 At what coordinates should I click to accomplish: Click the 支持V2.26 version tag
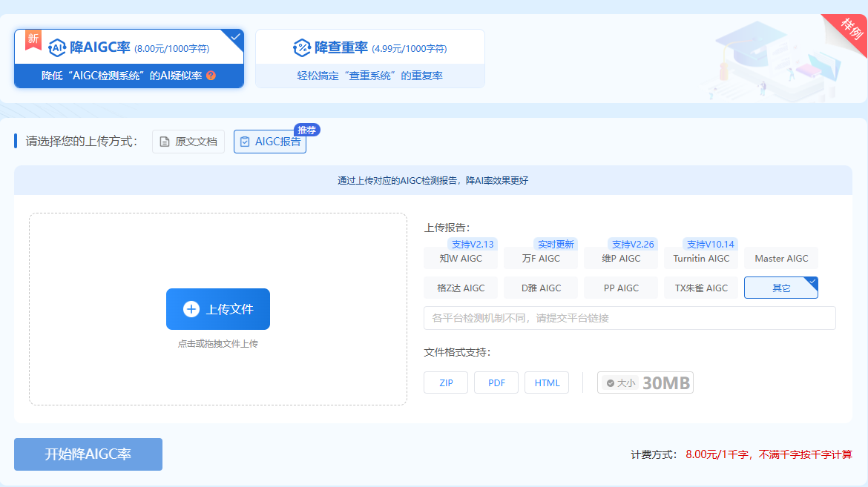pos(633,244)
